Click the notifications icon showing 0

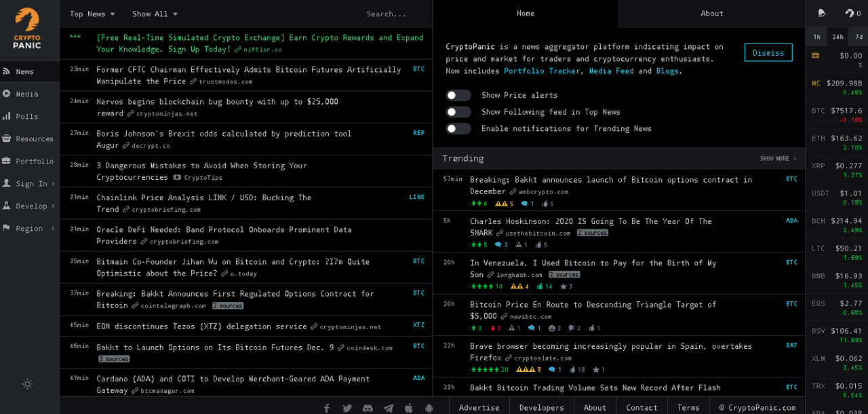coord(853,13)
